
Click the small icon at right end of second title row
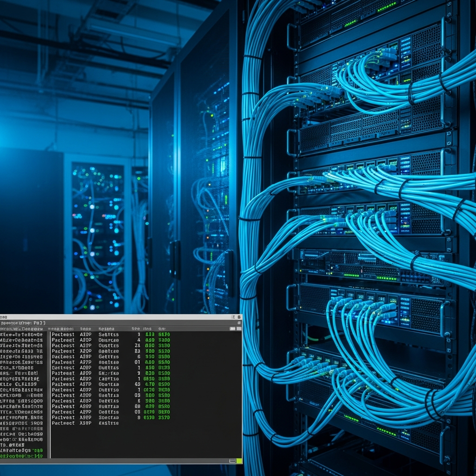239,323
